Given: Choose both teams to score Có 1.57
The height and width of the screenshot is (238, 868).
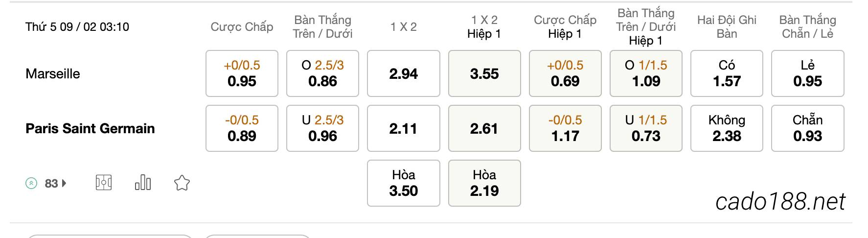Looking at the screenshot, I should pos(727,73).
